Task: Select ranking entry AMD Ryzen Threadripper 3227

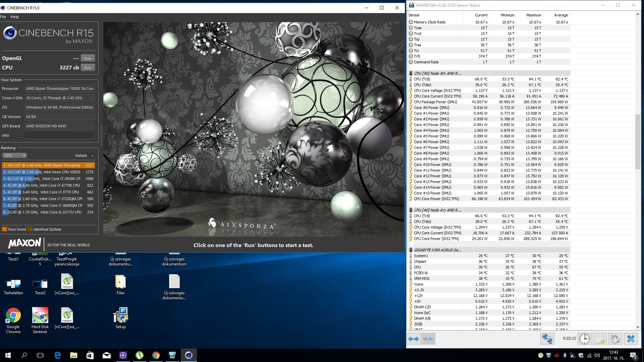Action: [48, 165]
